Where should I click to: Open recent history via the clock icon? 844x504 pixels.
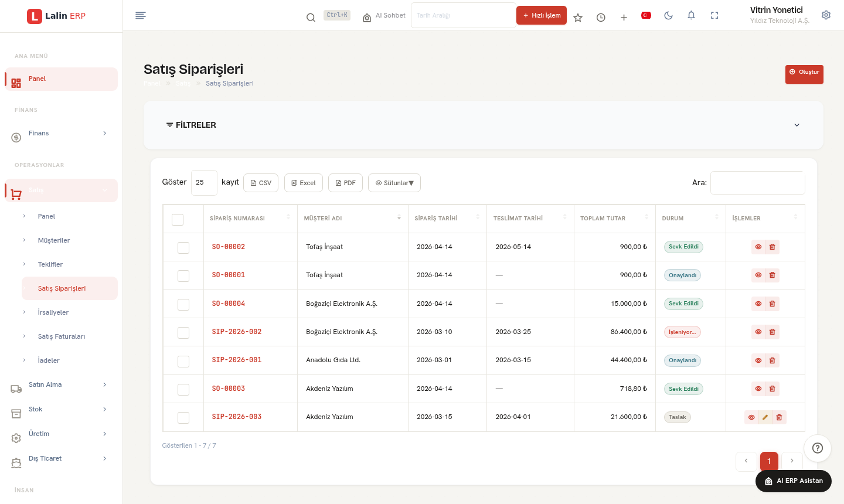(x=601, y=18)
